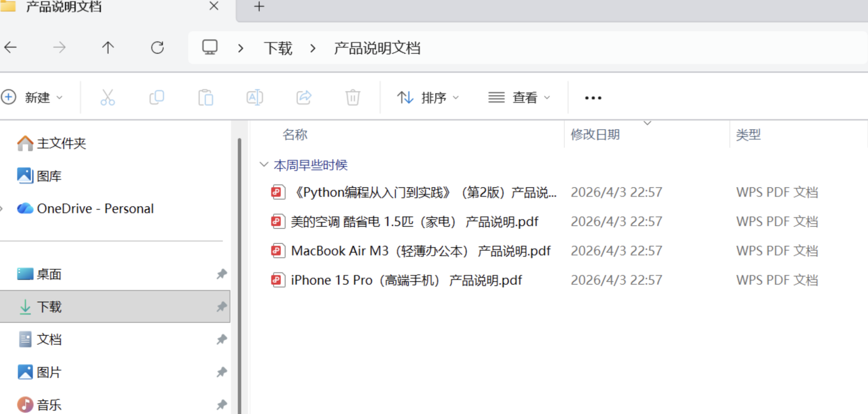Open a new tab with plus
The height and width of the screenshot is (414, 868).
259,6
